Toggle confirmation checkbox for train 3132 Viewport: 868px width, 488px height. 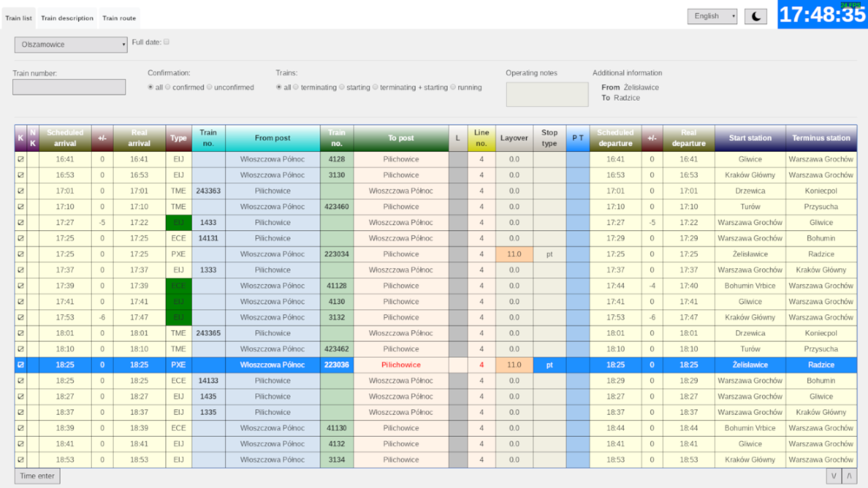click(21, 318)
